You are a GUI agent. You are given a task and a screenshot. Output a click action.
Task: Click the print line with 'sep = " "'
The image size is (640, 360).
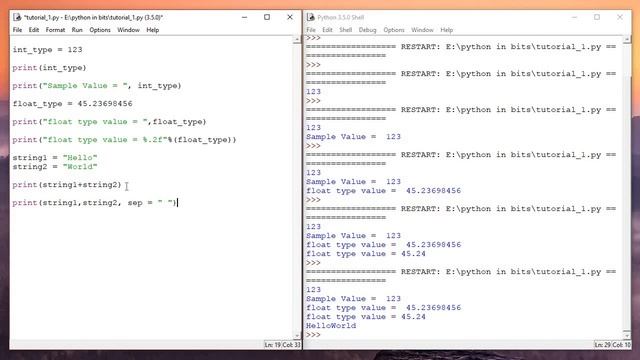[95, 202]
